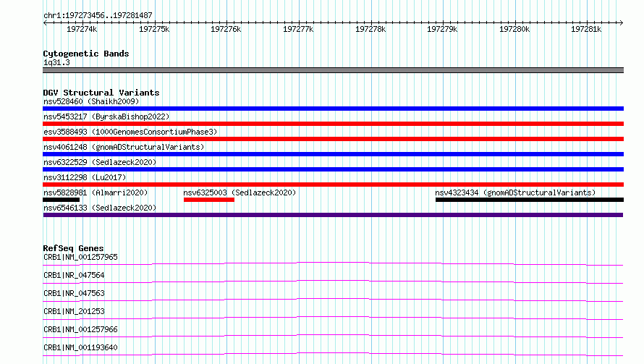Click the 197274k ruler tick label

click(x=82, y=29)
